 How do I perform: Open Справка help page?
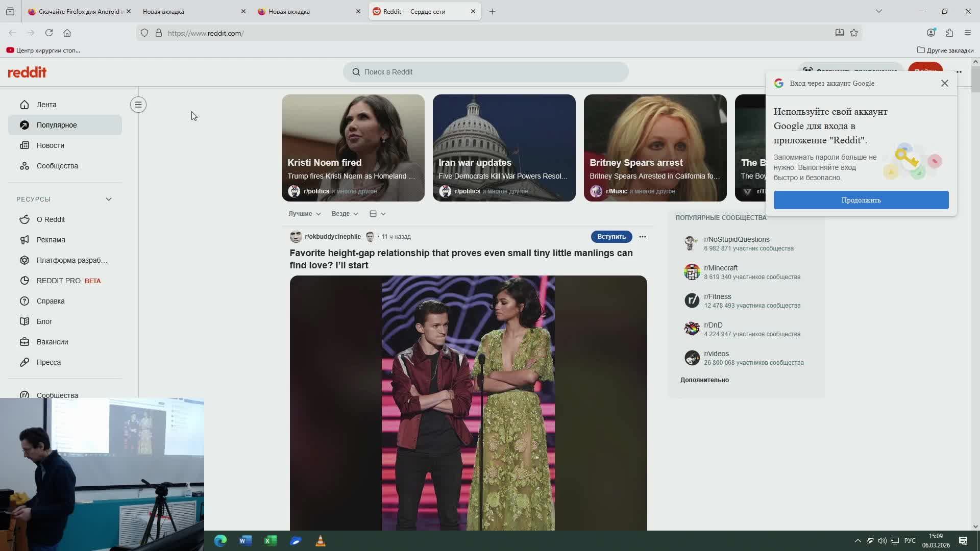[65, 301]
